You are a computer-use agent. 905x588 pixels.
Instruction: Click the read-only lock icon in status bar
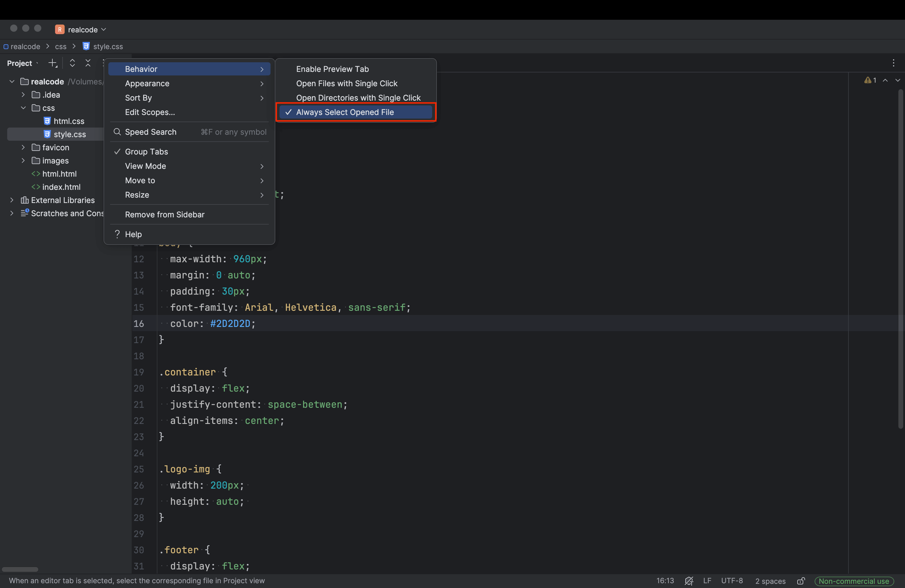(801, 581)
